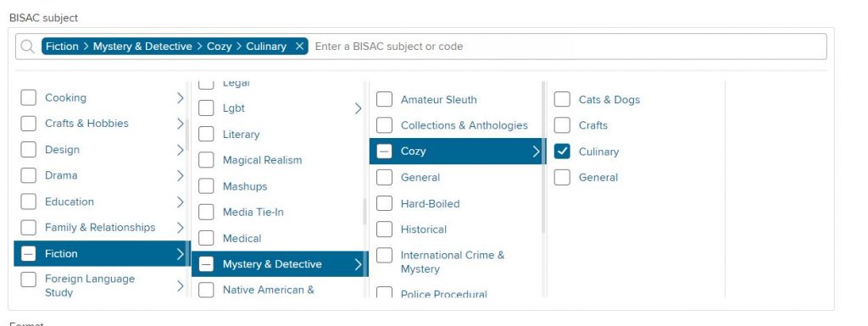Expand the Crafts & Hobbies chevron
Viewport: 868px width, 326px height.
click(x=180, y=124)
